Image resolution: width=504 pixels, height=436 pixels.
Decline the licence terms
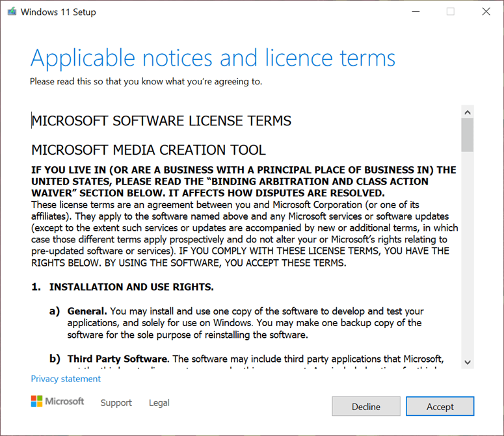pos(366,407)
